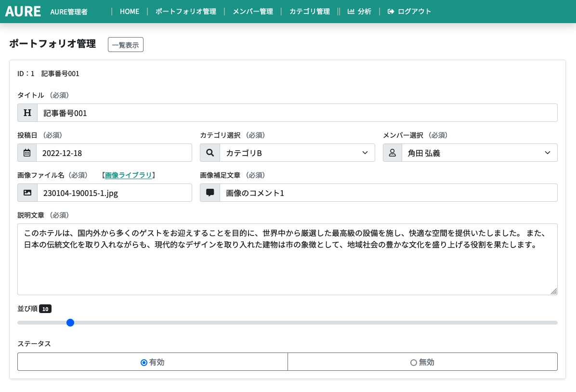
Task: Click the resize handle of description textarea
Action: pyautogui.click(x=553, y=291)
